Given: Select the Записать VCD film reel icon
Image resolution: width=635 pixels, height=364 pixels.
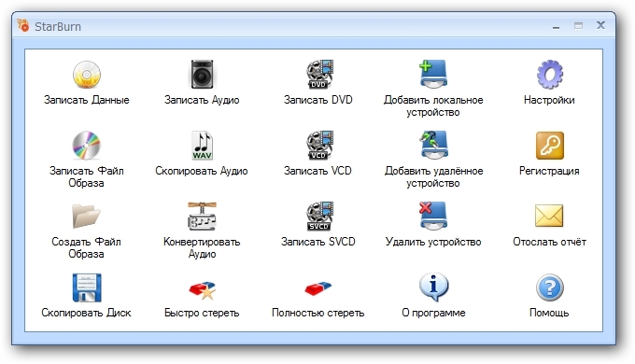Looking at the screenshot, I should pyautogui.click(x=319, y=146).
